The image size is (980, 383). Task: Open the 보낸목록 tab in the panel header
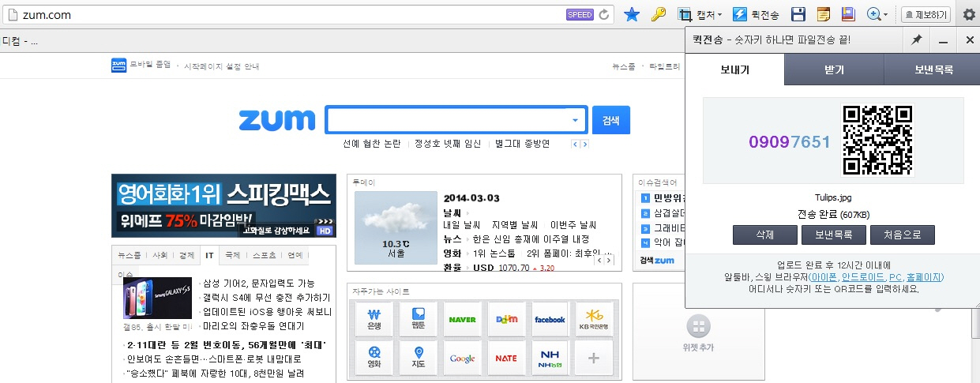(x=934, y=69)
